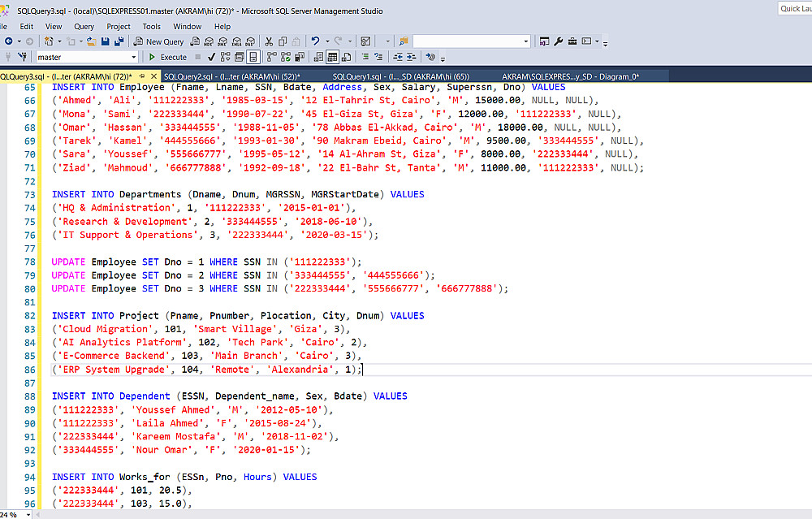Click the Quick Launch search field

coord(796,9)
